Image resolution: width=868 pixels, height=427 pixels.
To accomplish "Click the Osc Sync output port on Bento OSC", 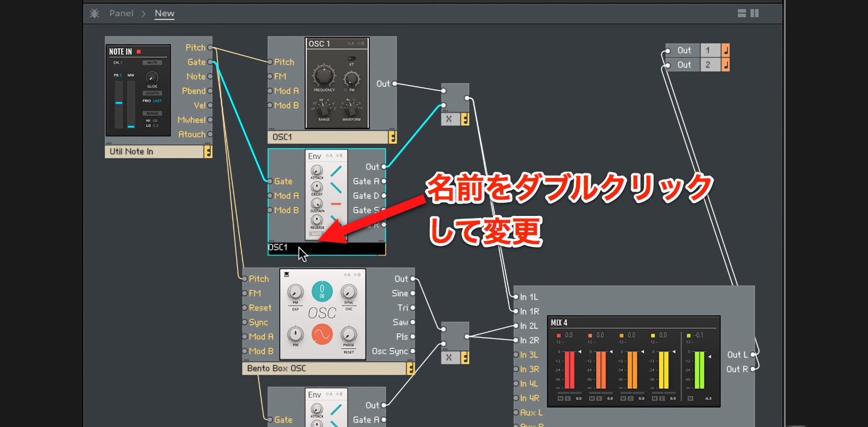I will (413, 351).
